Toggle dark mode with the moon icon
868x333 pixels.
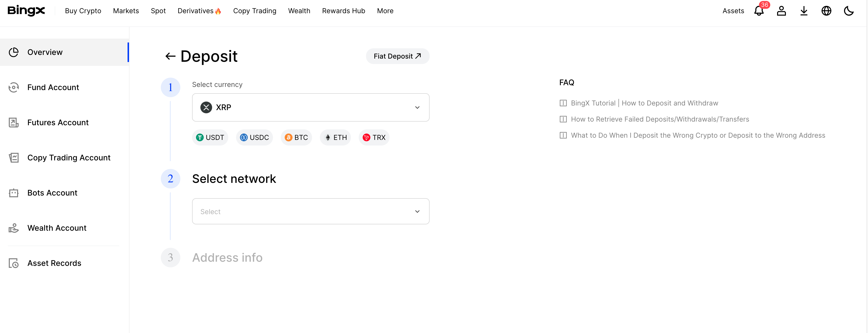click(848, 11)
